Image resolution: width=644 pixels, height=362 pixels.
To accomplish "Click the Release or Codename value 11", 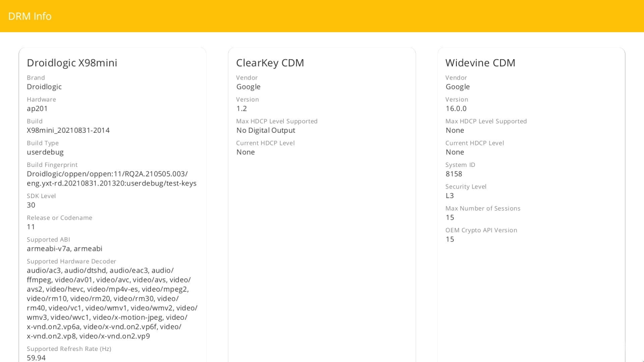I will click(31, 227).
